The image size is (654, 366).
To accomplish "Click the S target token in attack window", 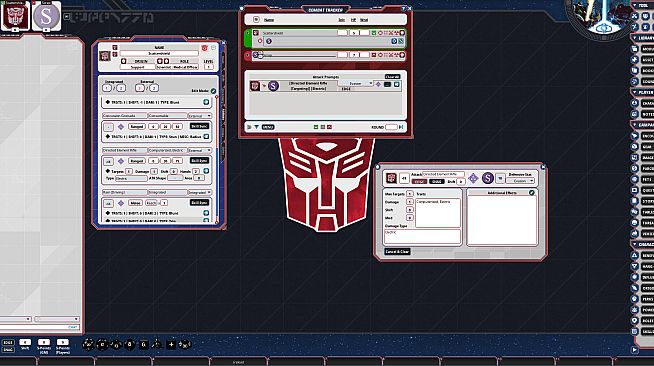I will (x=488, y=178).
